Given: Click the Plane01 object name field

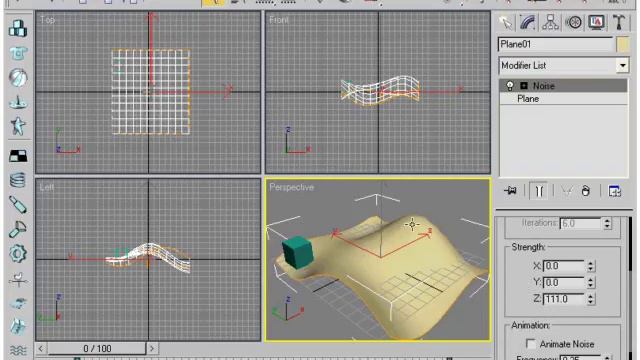Looking at the screenshot, I should (x=556, y=44).
